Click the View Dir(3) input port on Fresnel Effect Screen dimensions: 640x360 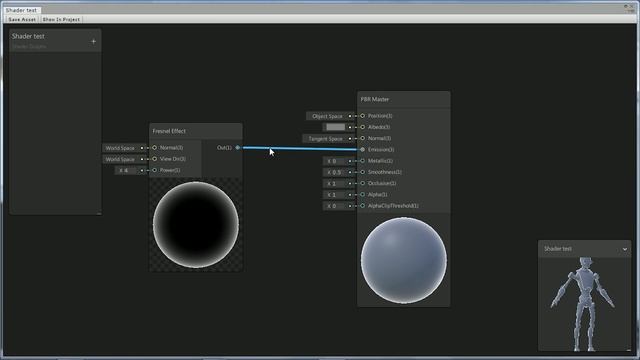[x=154, y=159]
